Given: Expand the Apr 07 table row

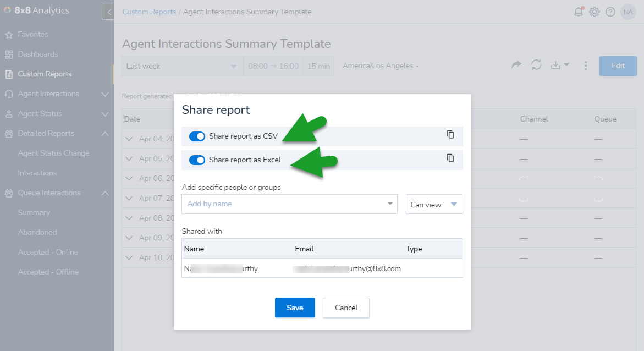Looking at the screenshot, I should click(129, 198).
